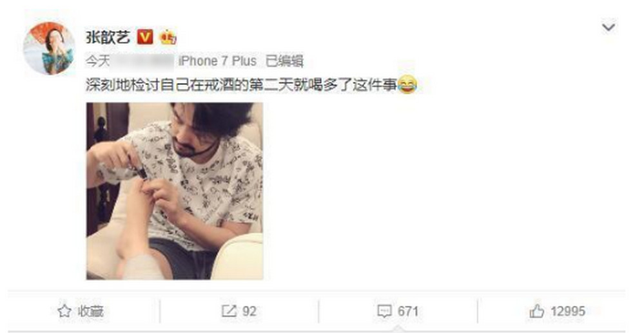Expand the post options chevron menu
Screen dimensions: 644x333
[609, 27]
